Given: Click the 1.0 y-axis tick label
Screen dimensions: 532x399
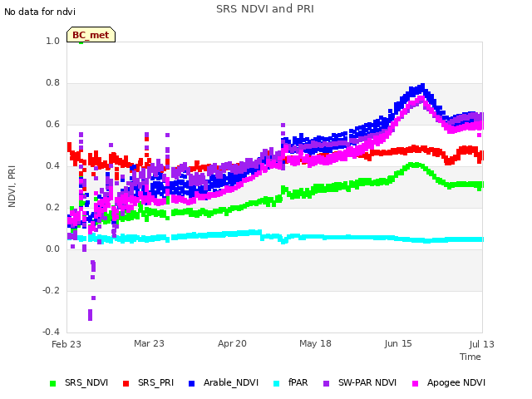Looking at the screenshot, I should 52,41.
